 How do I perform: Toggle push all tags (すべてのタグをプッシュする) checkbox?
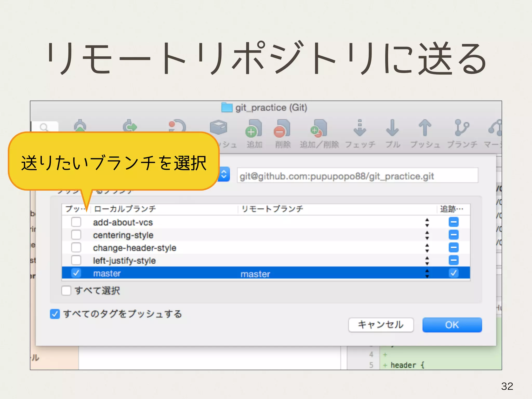[x=55, y=314]
